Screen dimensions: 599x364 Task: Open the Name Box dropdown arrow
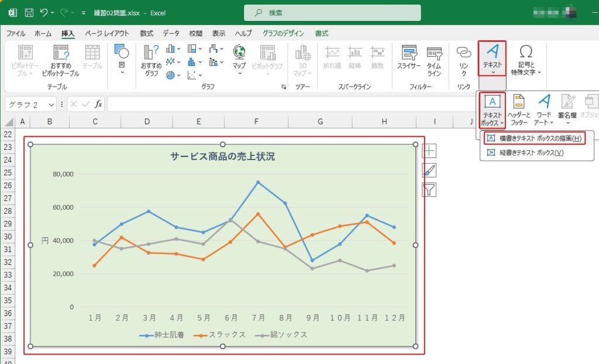tap(51, 105)
